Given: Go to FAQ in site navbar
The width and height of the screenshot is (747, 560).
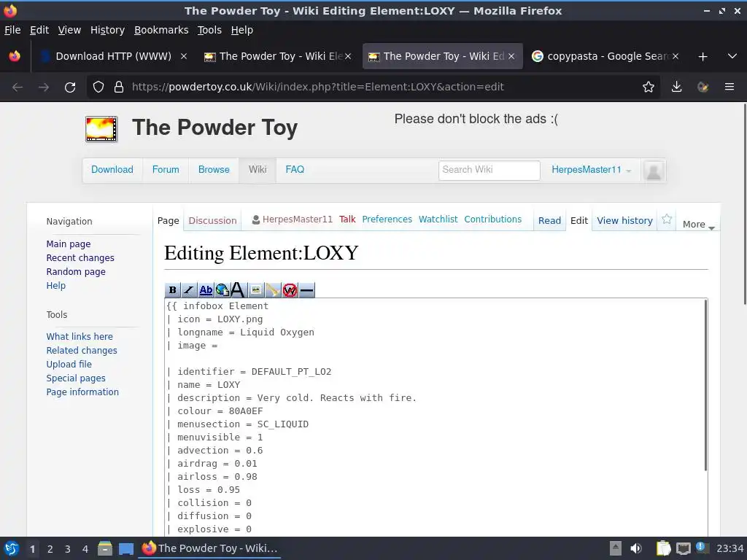Looking at the screenshot, I should 295,169.
